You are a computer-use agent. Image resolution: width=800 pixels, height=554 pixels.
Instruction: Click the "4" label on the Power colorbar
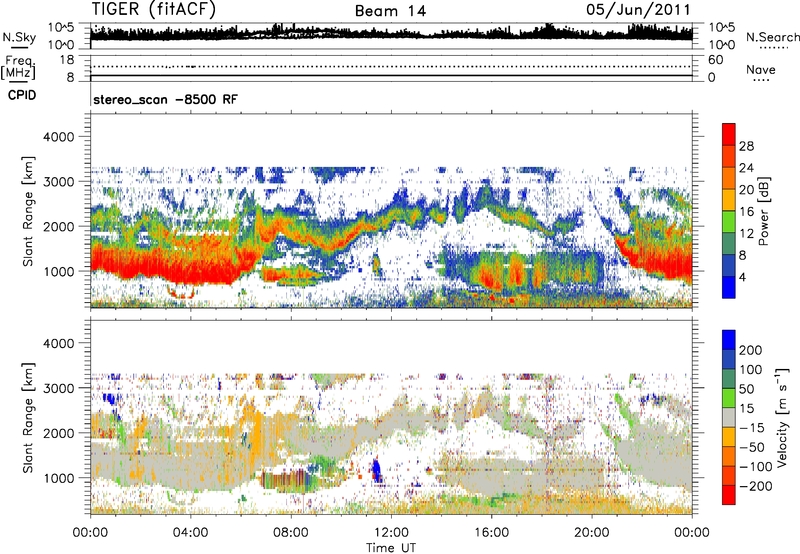[742, 277]
